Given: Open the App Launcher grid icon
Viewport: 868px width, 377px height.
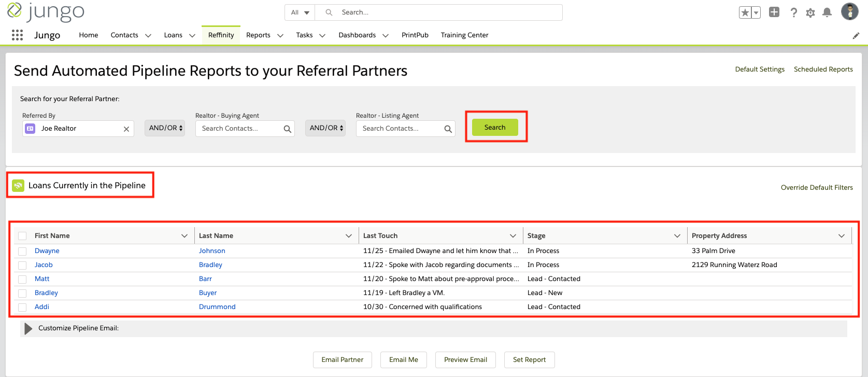Looking at the screenshot, I should (x=17, y=35).
